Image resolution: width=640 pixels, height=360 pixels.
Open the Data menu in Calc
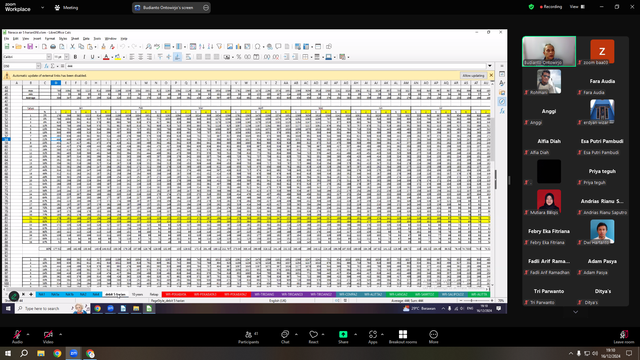[86, 39]
